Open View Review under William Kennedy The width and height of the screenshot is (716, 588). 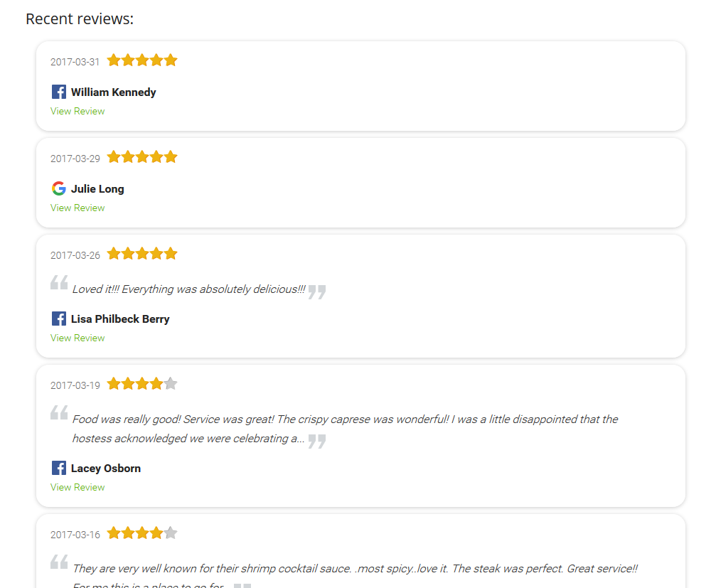pos(78,111)
